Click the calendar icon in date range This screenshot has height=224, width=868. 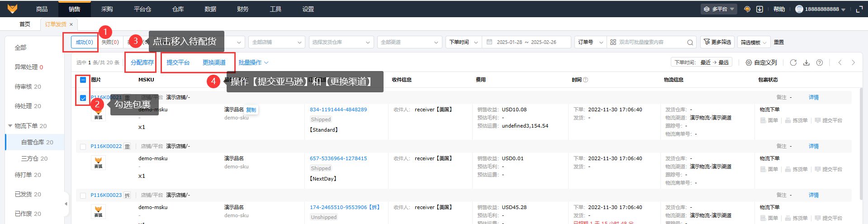tap(489, 42)
